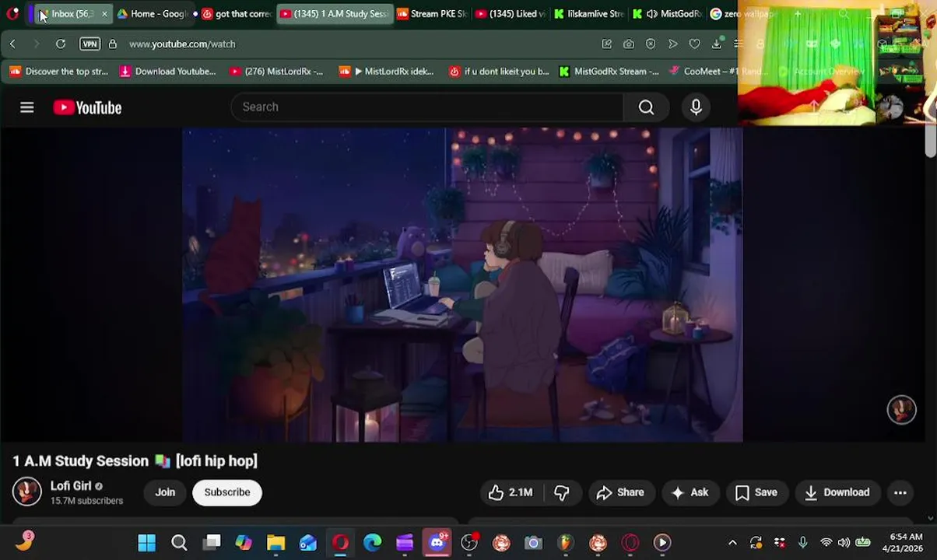The width and height of the screenshot is (937, 560).
Task: Open Copilot icon in the taskbar
Action: (x=244, y=543)
